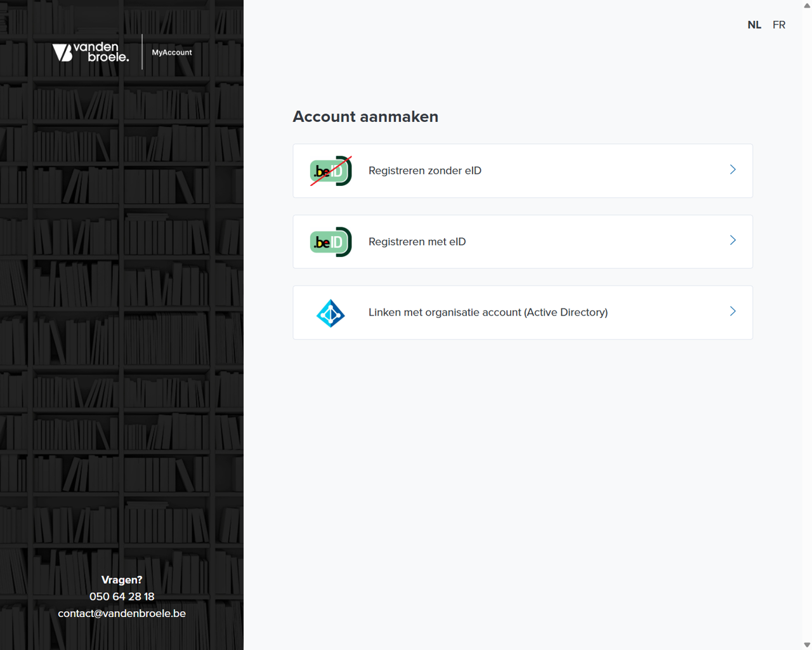Choose Registreren met eID option
The height and width of the screenshot is (650, 812).
point(523,242)
